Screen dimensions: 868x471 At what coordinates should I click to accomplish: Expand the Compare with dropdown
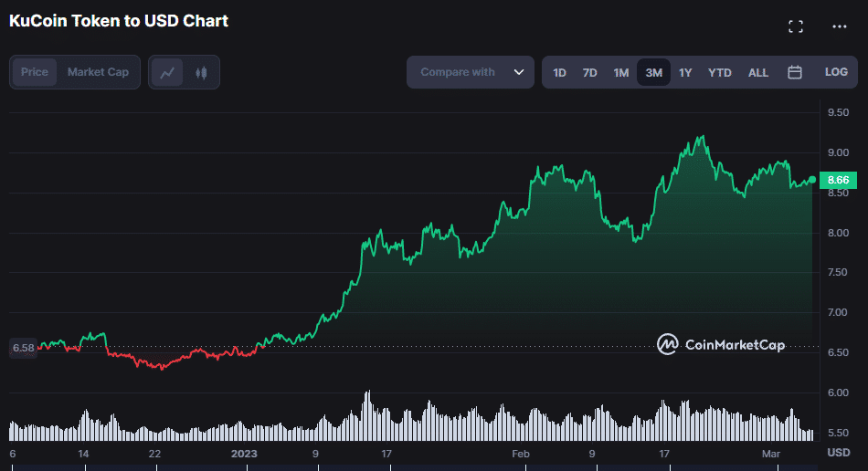click(x=470, y=72)
